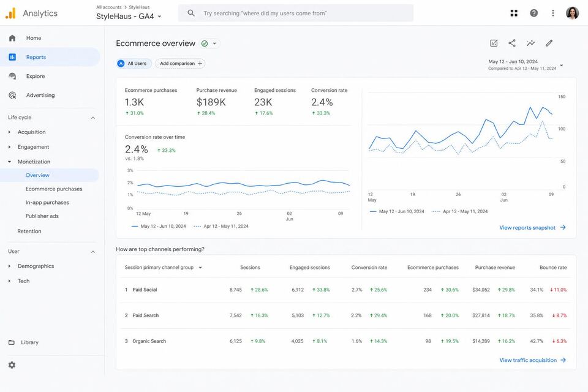The image size is (588, 392).
Task: Expand the Engagement tree item
Action: 9,147
